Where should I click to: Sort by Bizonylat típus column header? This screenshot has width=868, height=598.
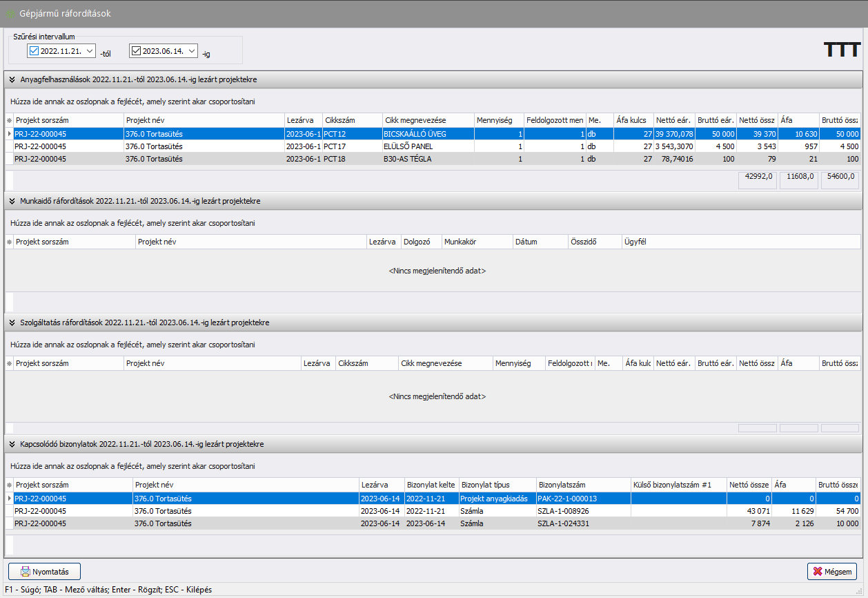click(496, 485)
